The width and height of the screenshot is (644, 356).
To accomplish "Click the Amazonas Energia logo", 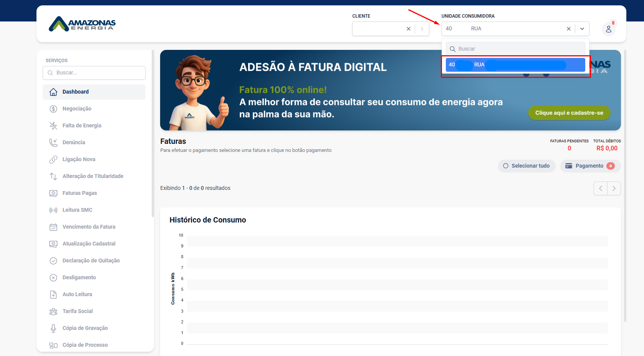I will 82,24.
